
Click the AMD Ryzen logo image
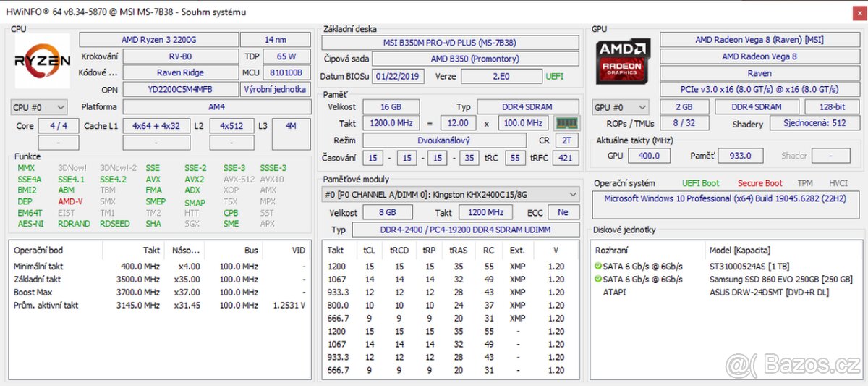(43, 64)
